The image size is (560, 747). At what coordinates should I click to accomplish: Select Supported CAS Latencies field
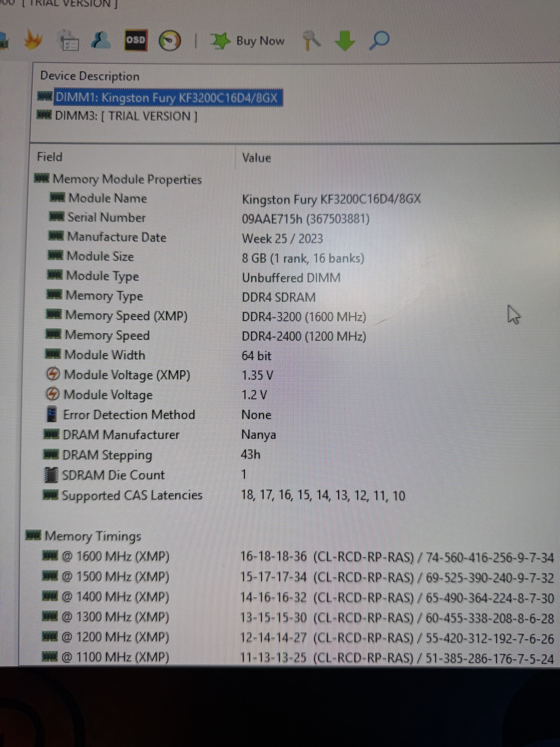[132, 495]
